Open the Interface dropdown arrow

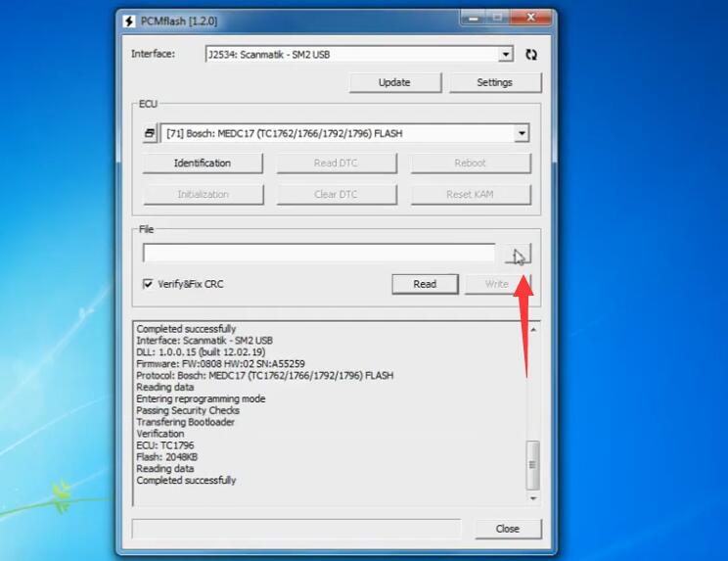coord(506,54)
